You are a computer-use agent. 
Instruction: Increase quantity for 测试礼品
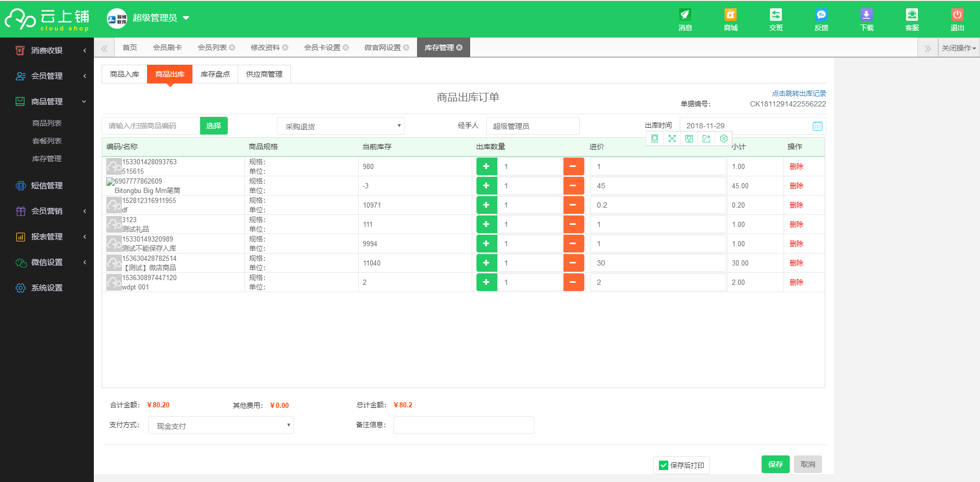click(x=486, y=224)
